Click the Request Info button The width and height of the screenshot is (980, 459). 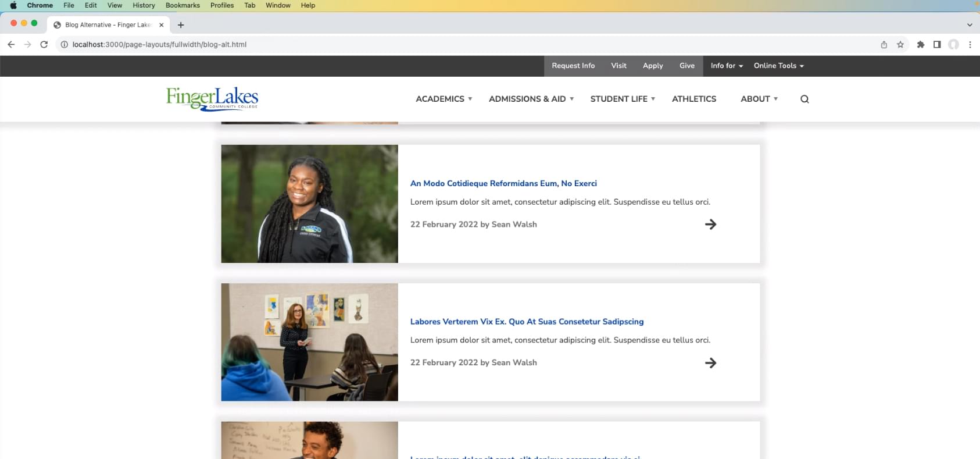tap(573, 66)
